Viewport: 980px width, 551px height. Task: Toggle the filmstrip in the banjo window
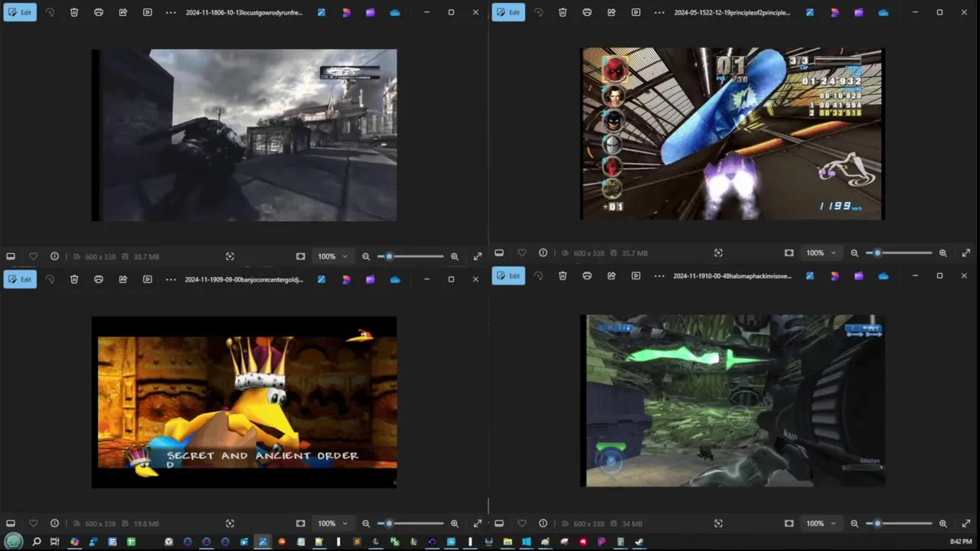click(x=11, y=523)
